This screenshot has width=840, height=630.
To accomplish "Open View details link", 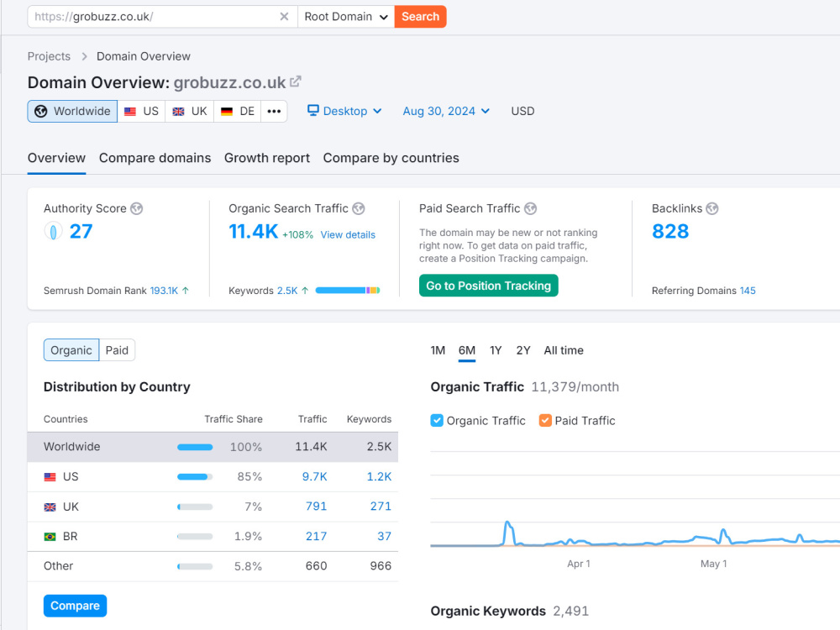I will pyautogui.click(x=348, y=234).
